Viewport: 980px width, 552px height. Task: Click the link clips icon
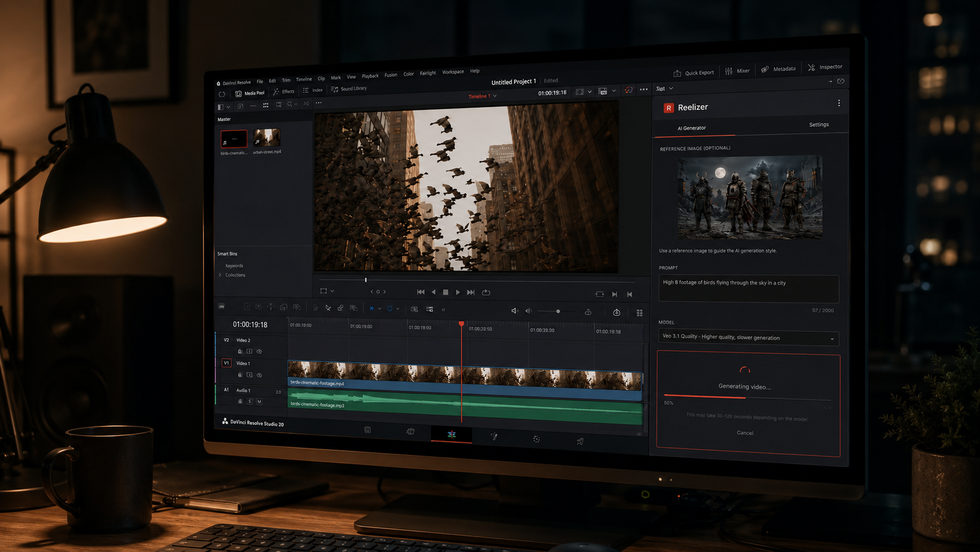pos(341,308)
